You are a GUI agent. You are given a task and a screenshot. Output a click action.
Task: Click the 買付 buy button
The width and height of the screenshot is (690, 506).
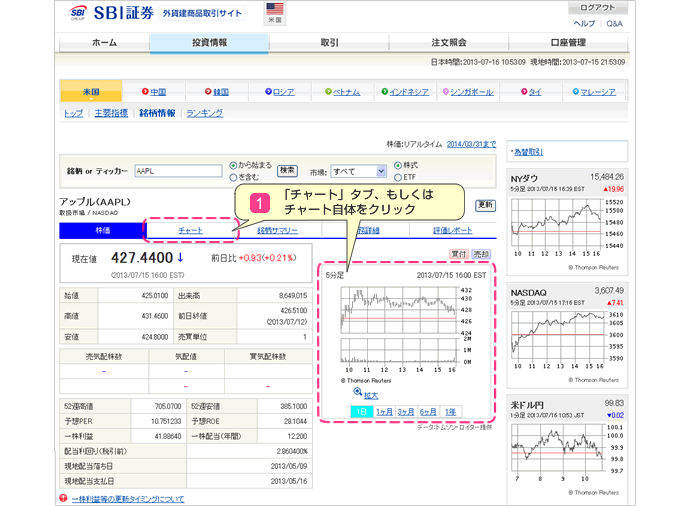[x=459, y=254]
